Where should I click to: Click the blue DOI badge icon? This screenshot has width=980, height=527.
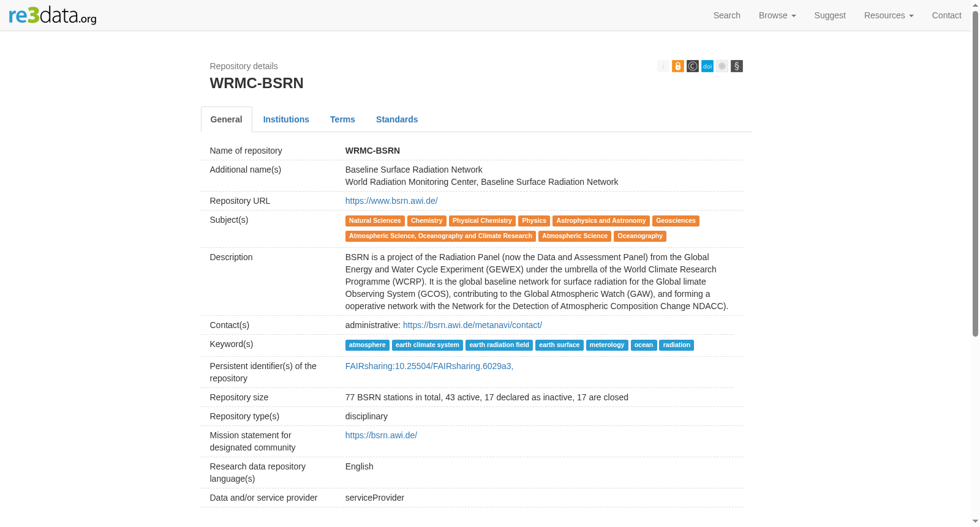tap(707, 66)
